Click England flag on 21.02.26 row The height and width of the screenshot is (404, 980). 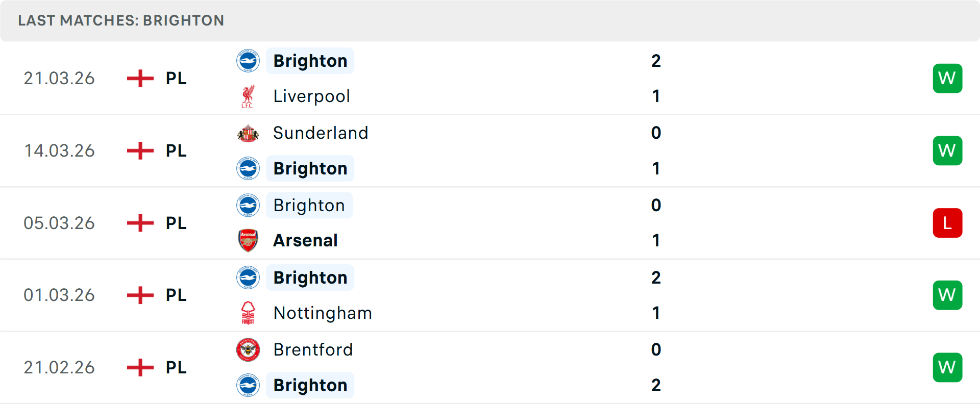(x=140, y=367)
